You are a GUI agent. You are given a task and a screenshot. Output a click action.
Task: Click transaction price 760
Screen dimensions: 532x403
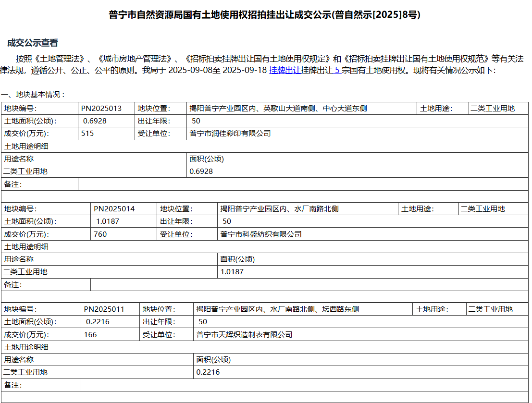click(x=100, y=234)
